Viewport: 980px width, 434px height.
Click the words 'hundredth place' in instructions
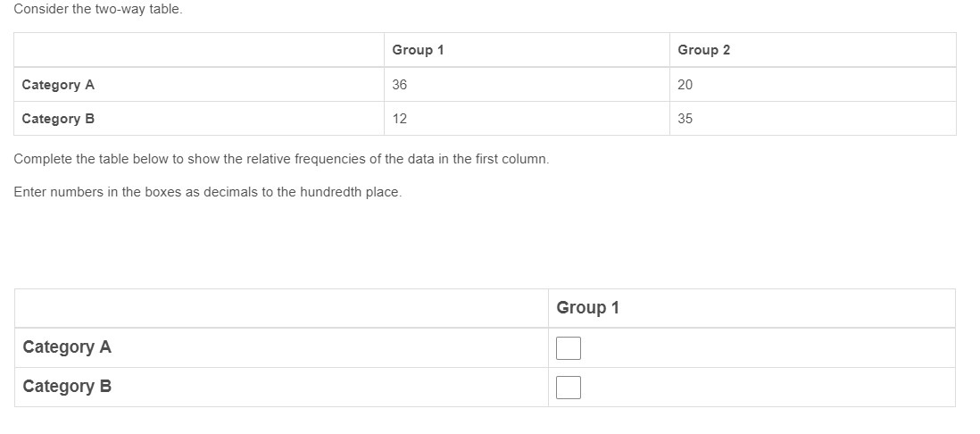click(x=350, y=192)
